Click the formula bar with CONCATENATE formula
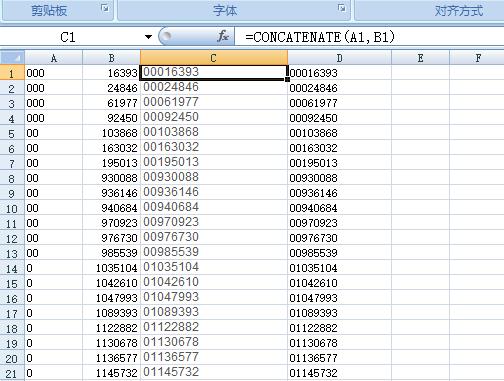This screenshot has width=504, height=381. tap(369, 37)
